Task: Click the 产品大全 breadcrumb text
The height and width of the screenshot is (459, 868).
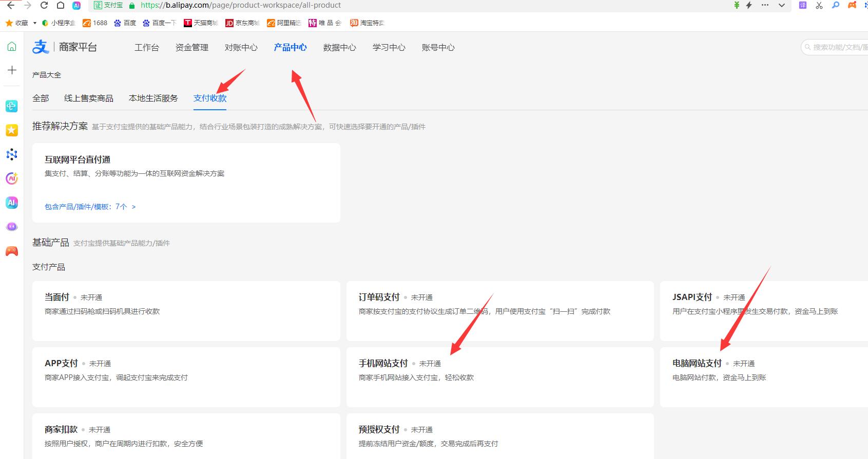Action: [x=47, y=75]
